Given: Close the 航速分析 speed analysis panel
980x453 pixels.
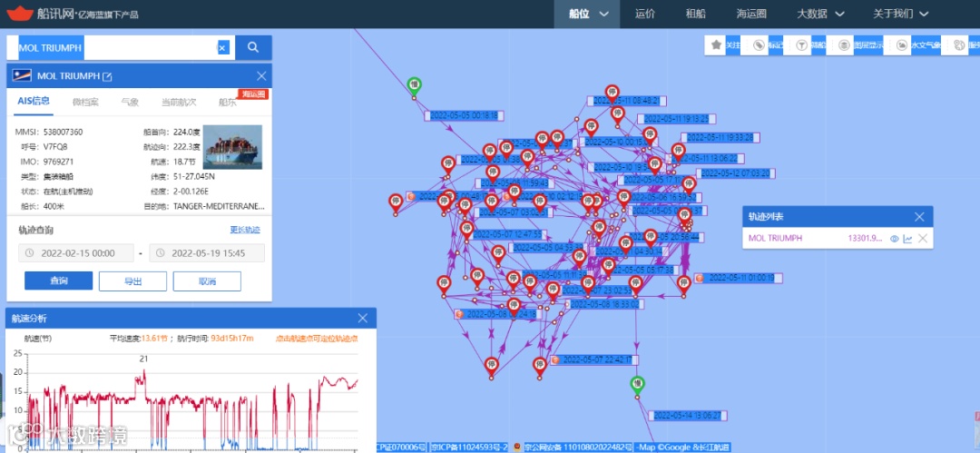Looking at the screenshot, I should point(362,318).
